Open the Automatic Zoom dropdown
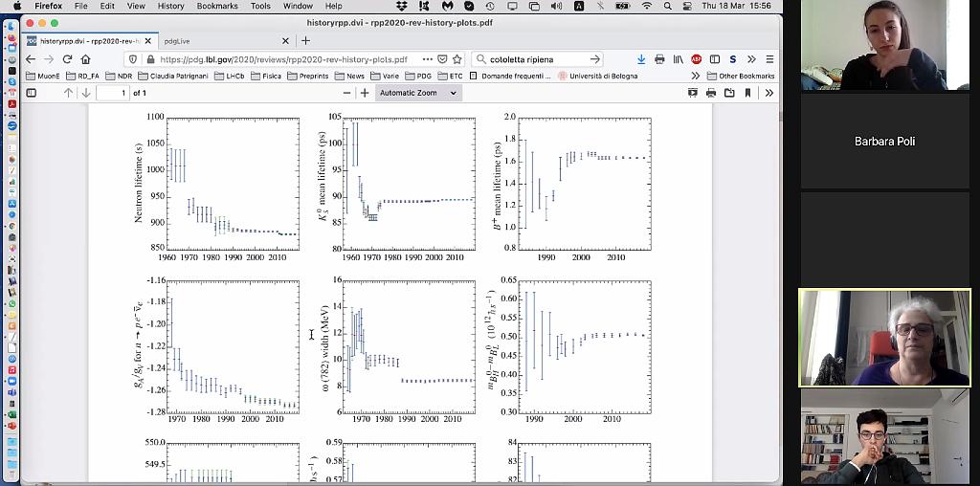The width and height of the screenshot is (980, 486). tap(418, 93)
